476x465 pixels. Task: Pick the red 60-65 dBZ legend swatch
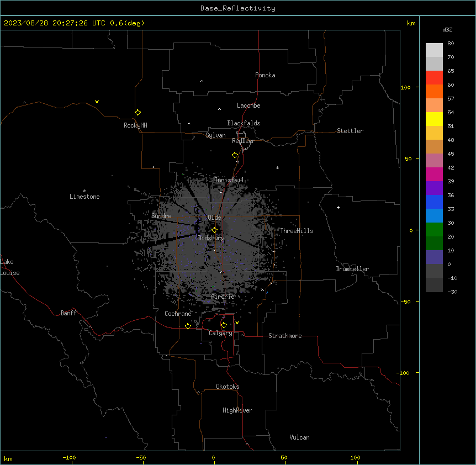pos(434,77)
